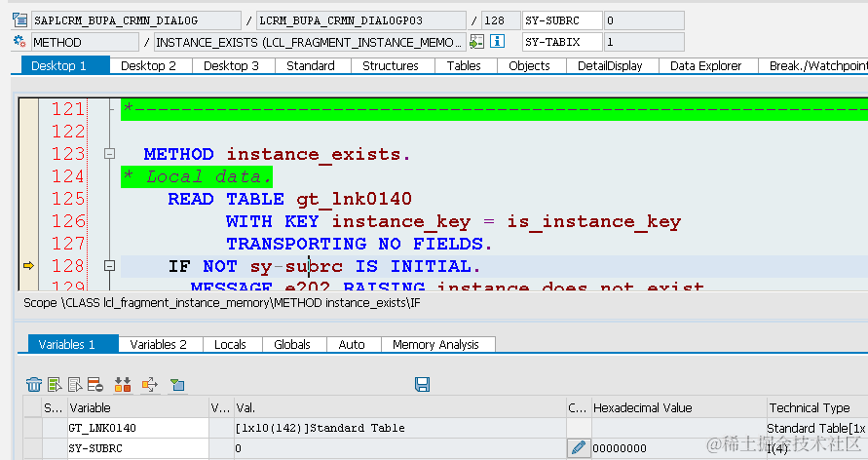This screenshot has width=868, height=460.
Task: Click the Technical Type column header
Action: coord(817,407)
